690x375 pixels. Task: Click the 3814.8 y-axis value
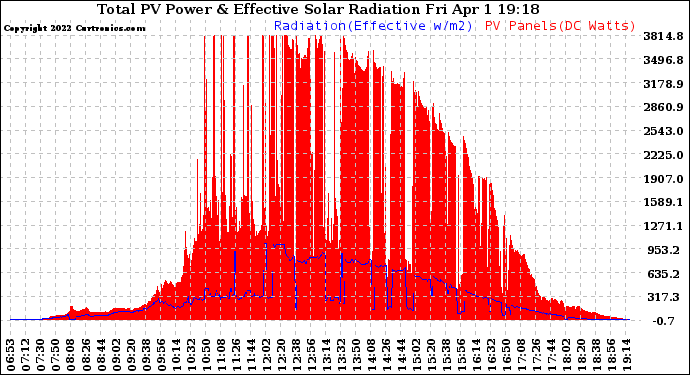point(663,36)
